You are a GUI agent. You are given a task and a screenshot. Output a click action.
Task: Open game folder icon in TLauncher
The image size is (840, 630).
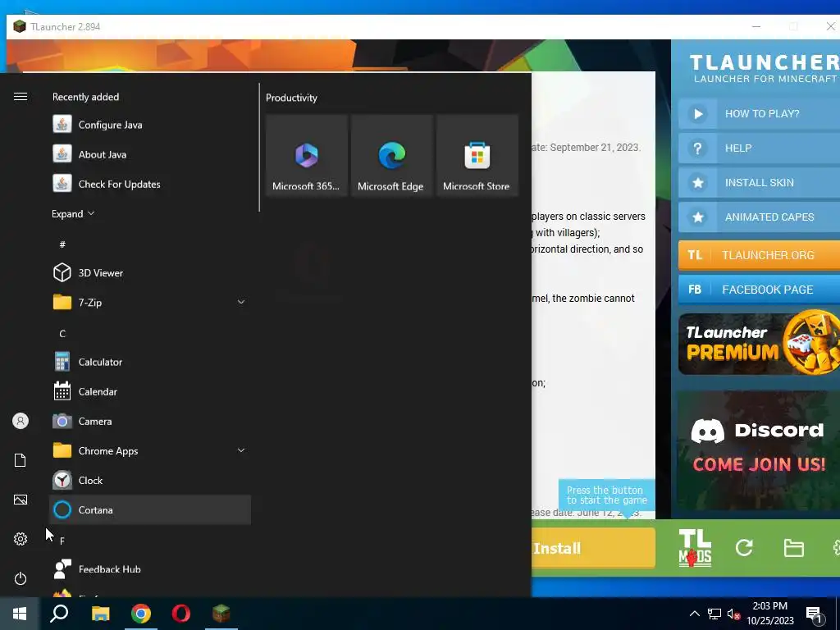793,548
